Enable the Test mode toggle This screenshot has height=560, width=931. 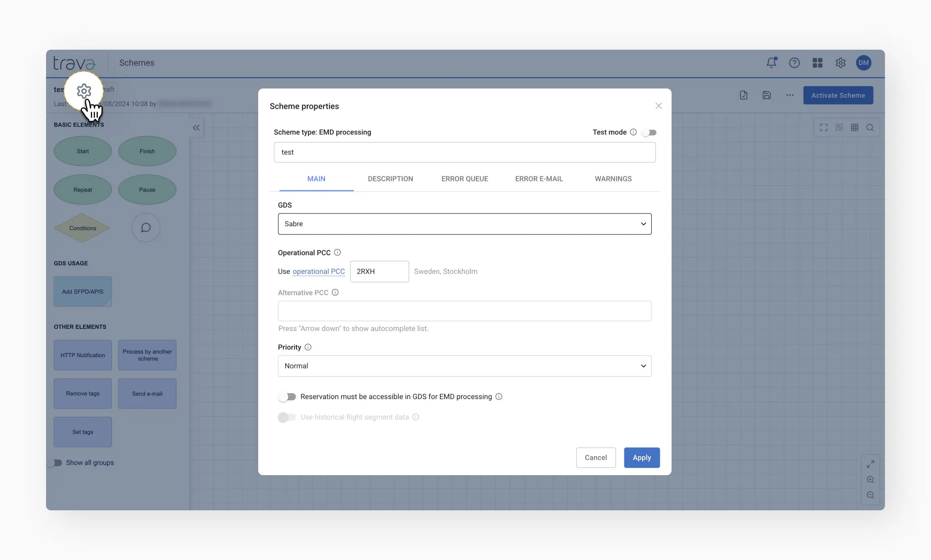[649, 133]
